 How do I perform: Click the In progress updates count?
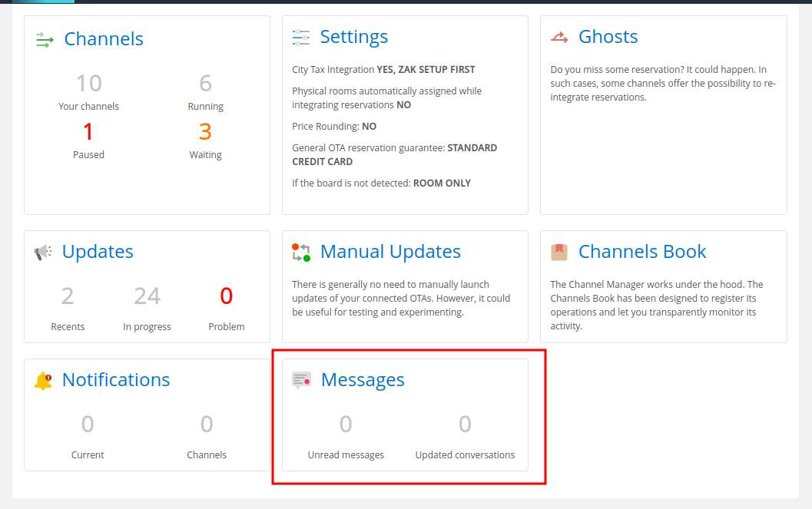[147, 296]
